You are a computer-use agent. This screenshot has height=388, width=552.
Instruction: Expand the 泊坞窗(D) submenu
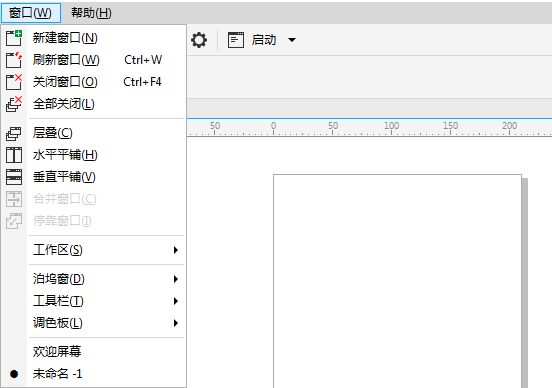93,279
